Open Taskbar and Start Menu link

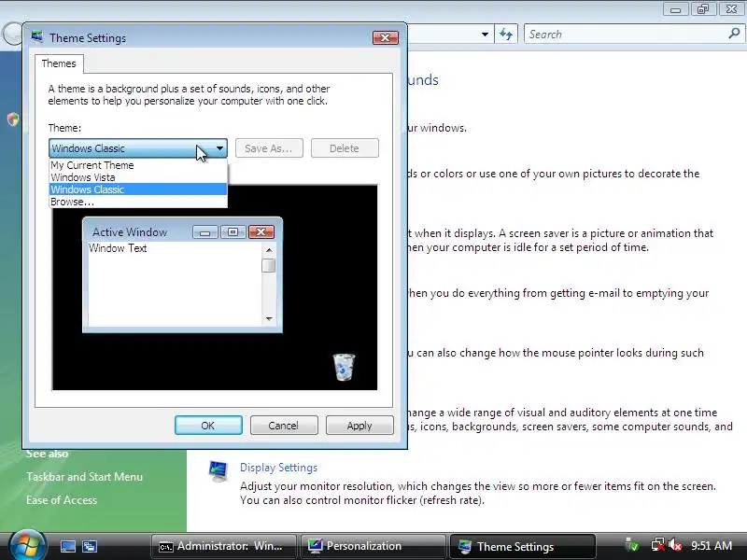point(84,477)
